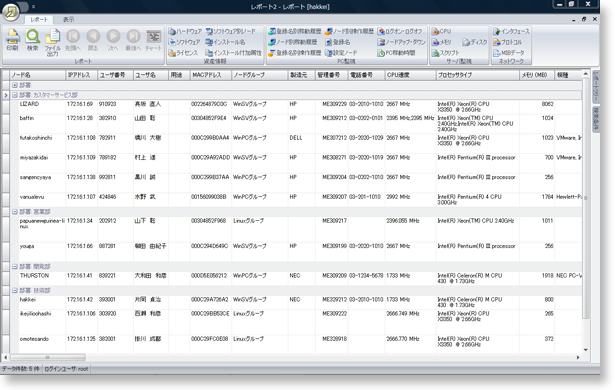The width and height of the screenshot is (615, 390).
Task: Open the PC稼動時間 report
Action: tap(396, 53)
